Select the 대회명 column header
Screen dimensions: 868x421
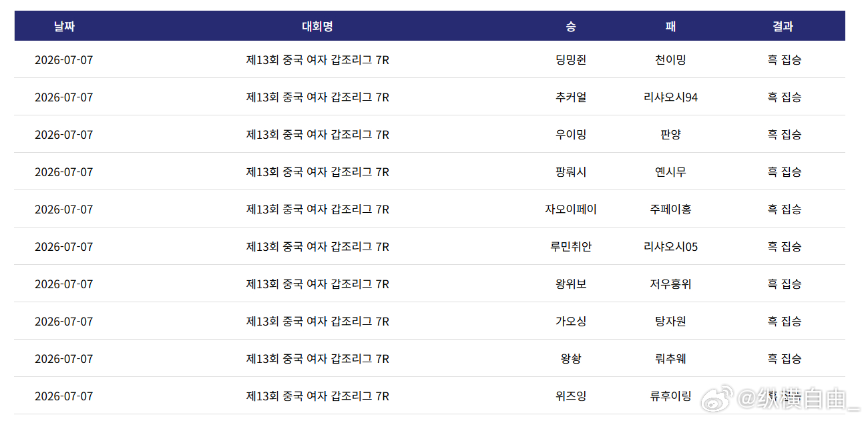click(x=317, y=27)
